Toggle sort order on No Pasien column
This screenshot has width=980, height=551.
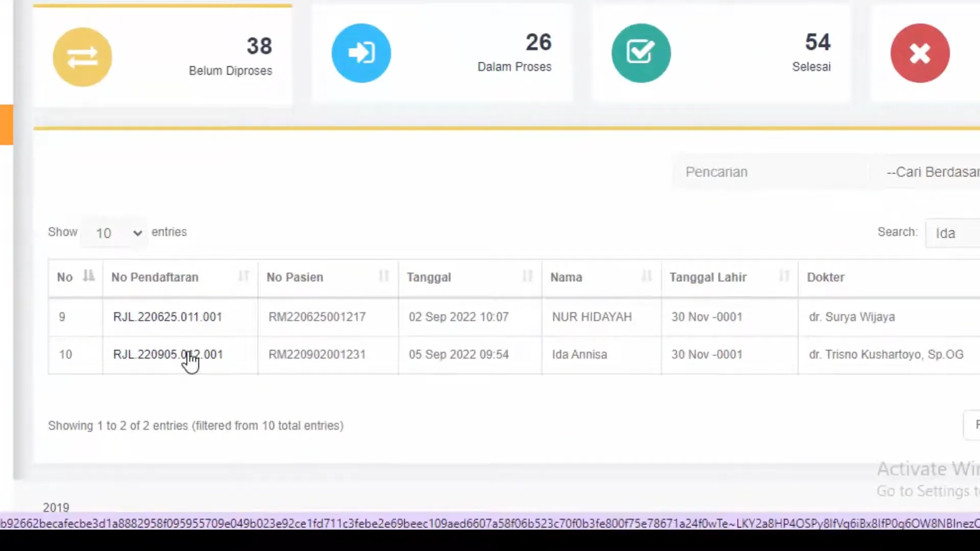[x=384, y=277]
